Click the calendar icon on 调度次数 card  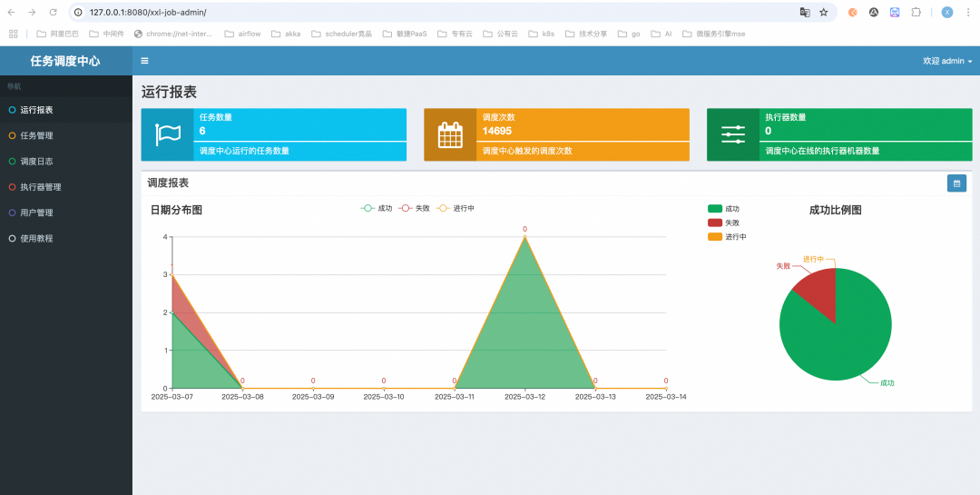(x=450, y=134)
